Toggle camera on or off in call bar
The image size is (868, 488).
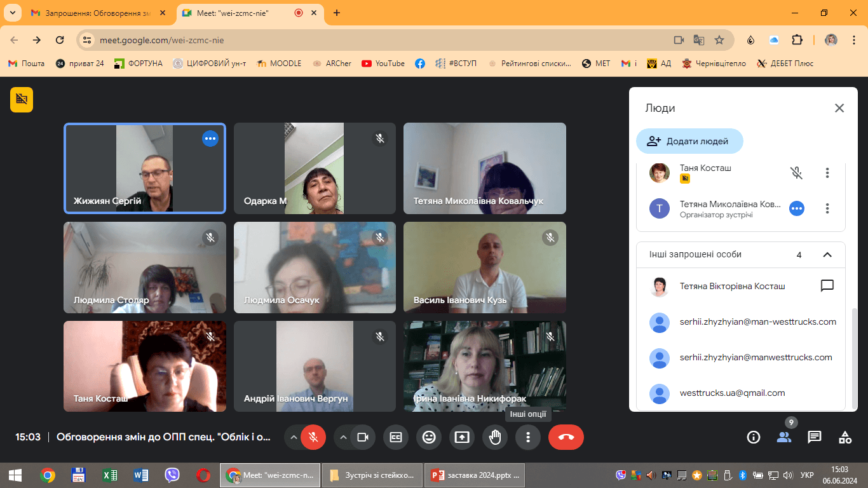(x=363, y=437)
